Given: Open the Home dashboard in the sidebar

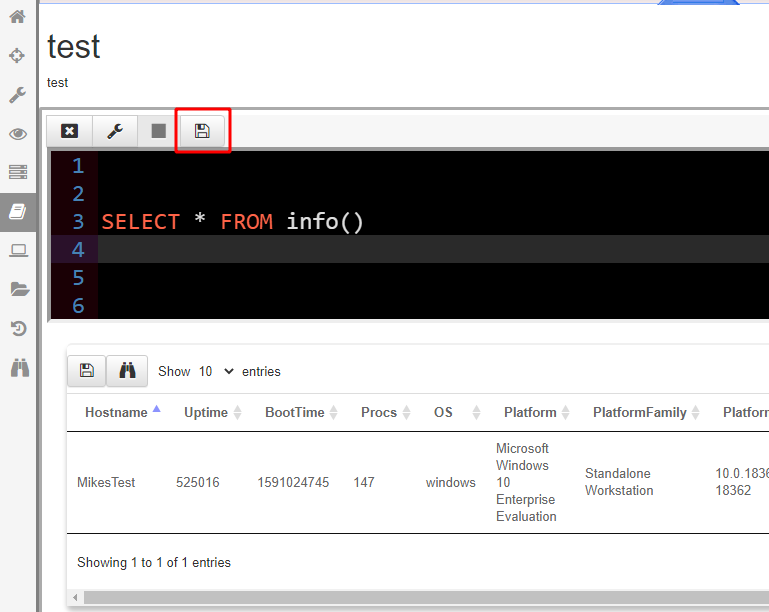Looking at the screenshot, I should tap(17, 17).
